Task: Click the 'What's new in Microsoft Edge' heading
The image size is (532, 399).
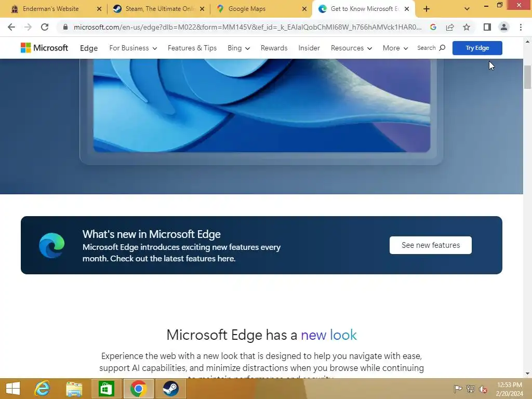Action: coord(151,234)
